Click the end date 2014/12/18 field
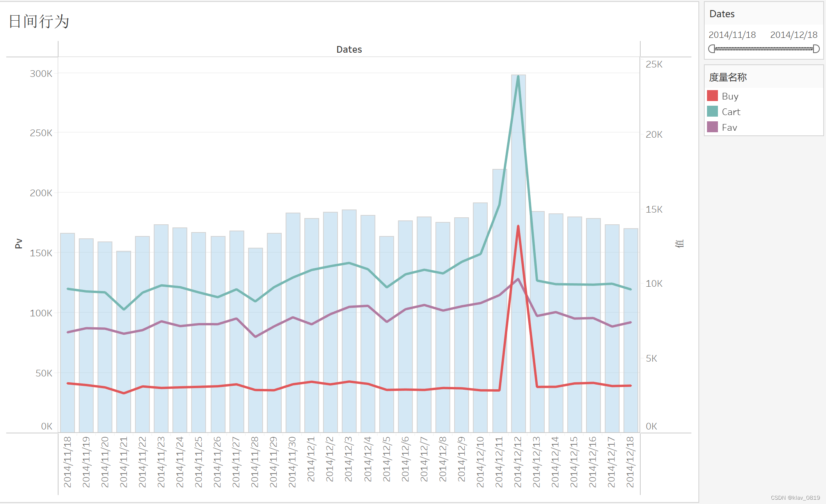The image size is (826, 504). point(794,35)
